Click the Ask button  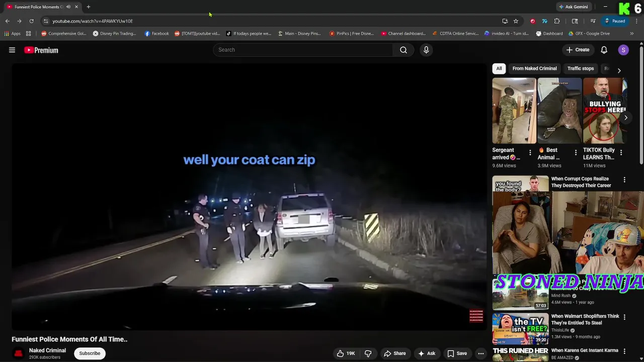click(x=427, y=353)
